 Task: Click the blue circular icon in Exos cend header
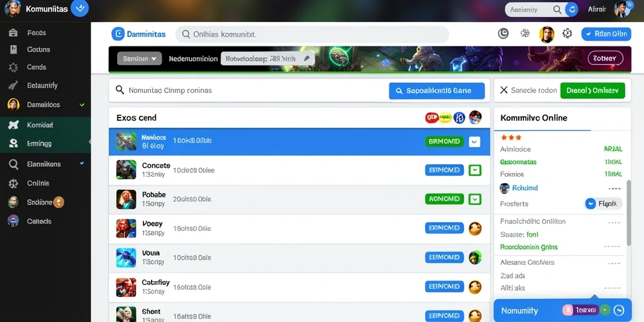[458, 118]
